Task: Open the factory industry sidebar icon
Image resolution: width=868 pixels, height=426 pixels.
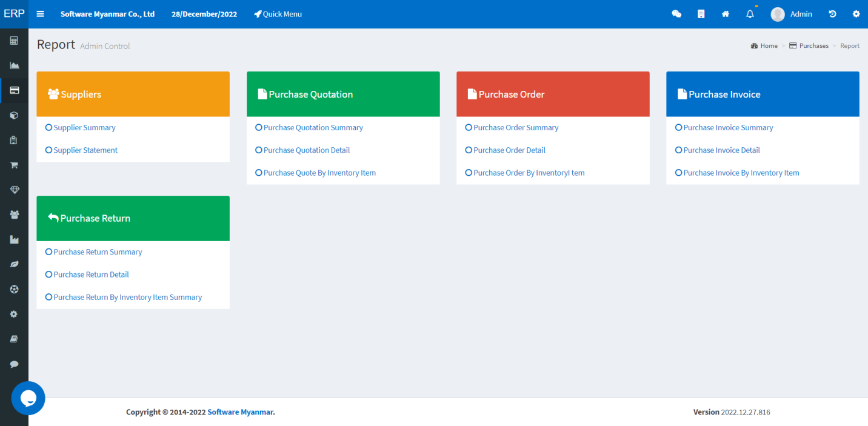Action: click(x=14, y=239)
